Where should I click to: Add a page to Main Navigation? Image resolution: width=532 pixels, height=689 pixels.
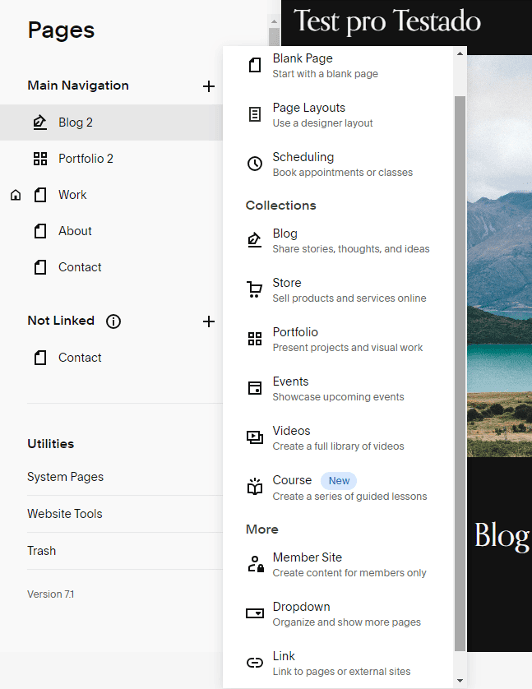209,86
